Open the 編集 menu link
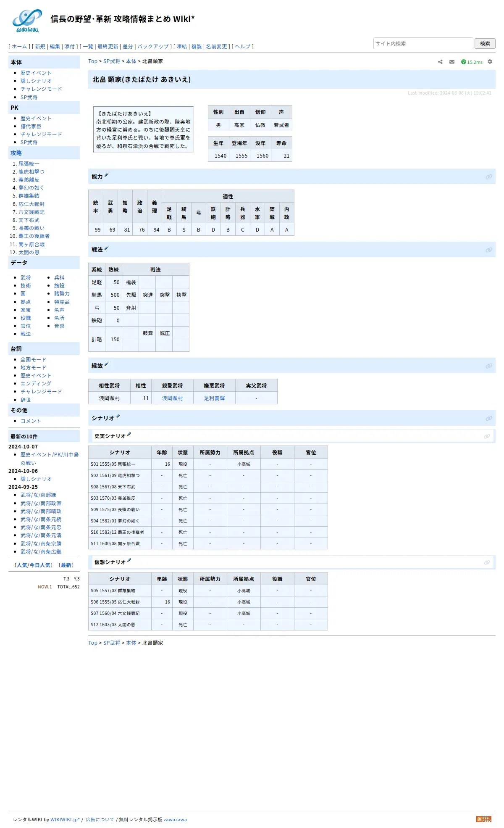 (x=55, y=47)
